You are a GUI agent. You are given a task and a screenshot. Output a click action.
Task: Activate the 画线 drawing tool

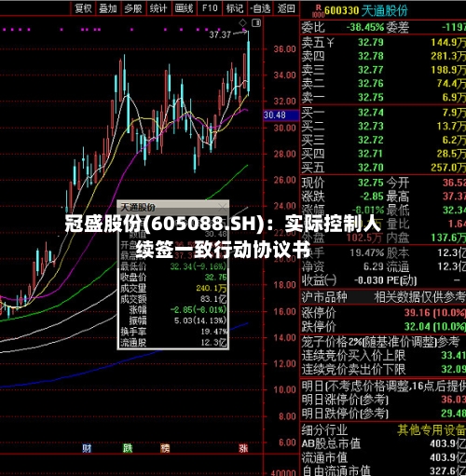pos(184,8)
